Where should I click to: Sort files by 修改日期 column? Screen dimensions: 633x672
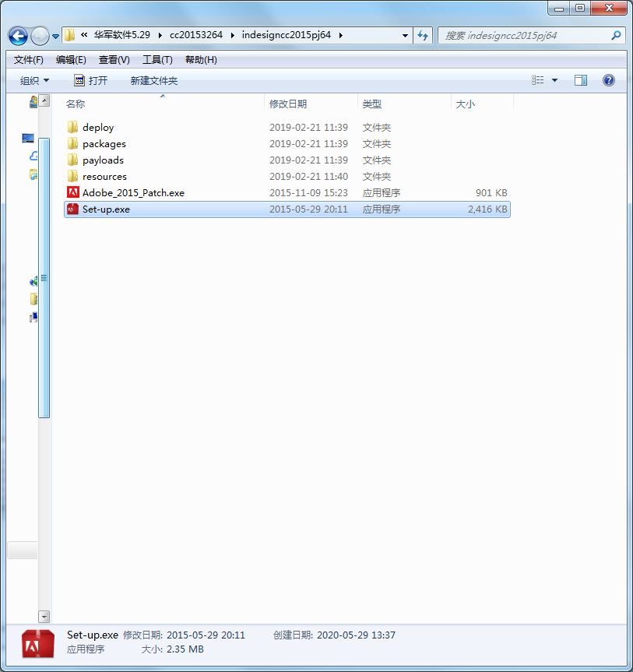pyautogui.click(x=311, y=104)
